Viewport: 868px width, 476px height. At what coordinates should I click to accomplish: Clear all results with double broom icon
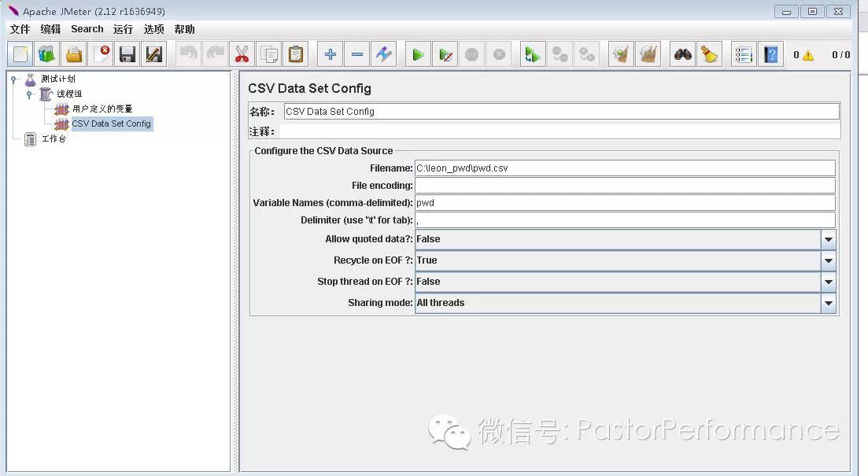[x=648, y=54]
